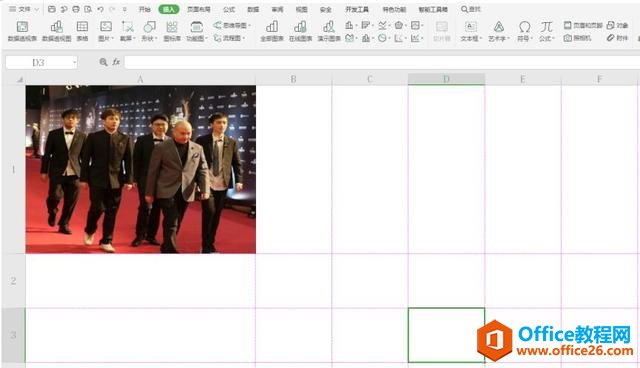Undo the last action
640x368 pixels.
100,9
